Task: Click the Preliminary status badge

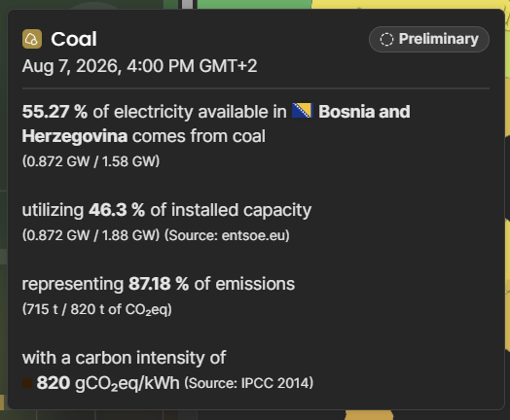Action: [429, 39]
